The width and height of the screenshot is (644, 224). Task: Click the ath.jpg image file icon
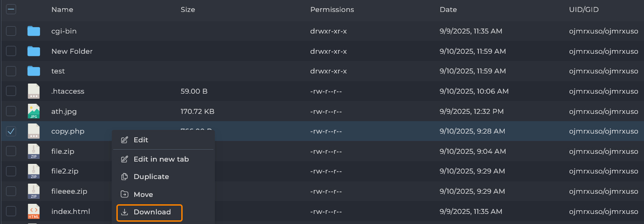34,111
